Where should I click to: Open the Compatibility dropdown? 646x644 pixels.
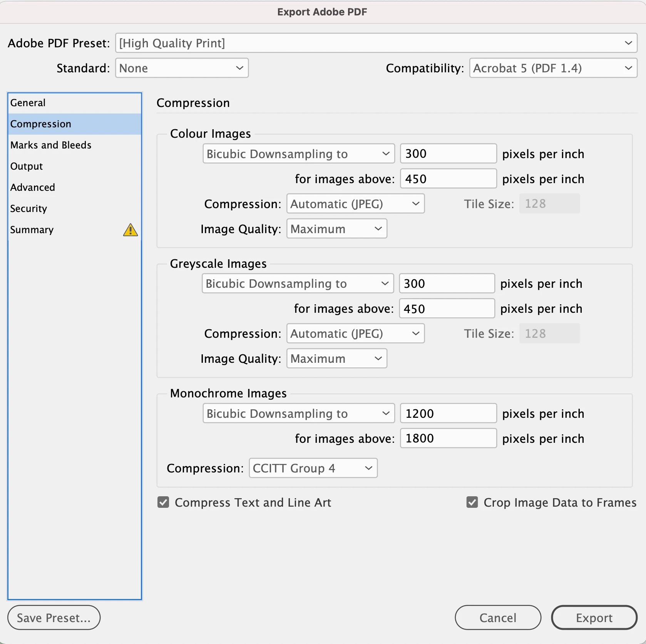tap(553, 68)
